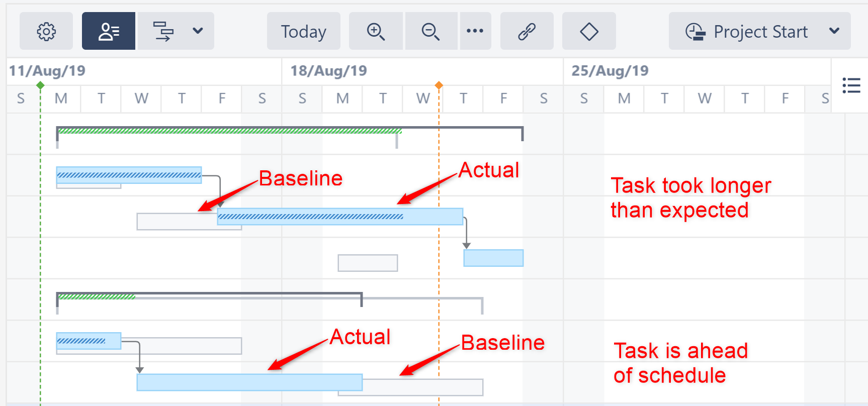This screenshot has height=406, width=868.
Task: Select the 18/Aug/19 week header
Action: click(329, 71)
